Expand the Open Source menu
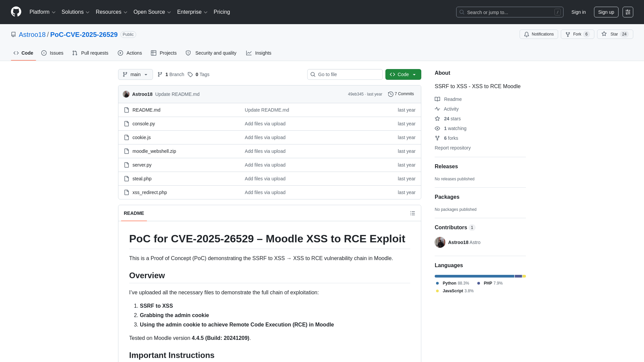The width and height of the screenshot is (644, 362). point(152,12)
